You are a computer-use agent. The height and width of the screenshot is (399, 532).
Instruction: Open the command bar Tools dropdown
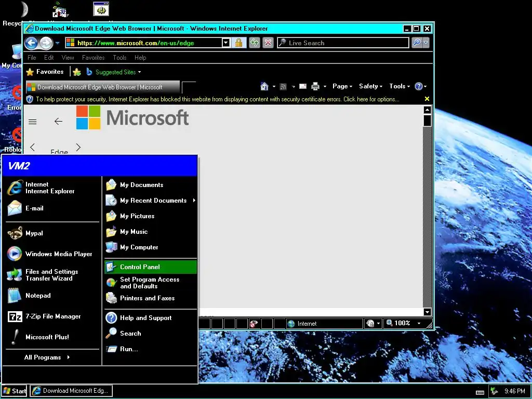(400, 86)
